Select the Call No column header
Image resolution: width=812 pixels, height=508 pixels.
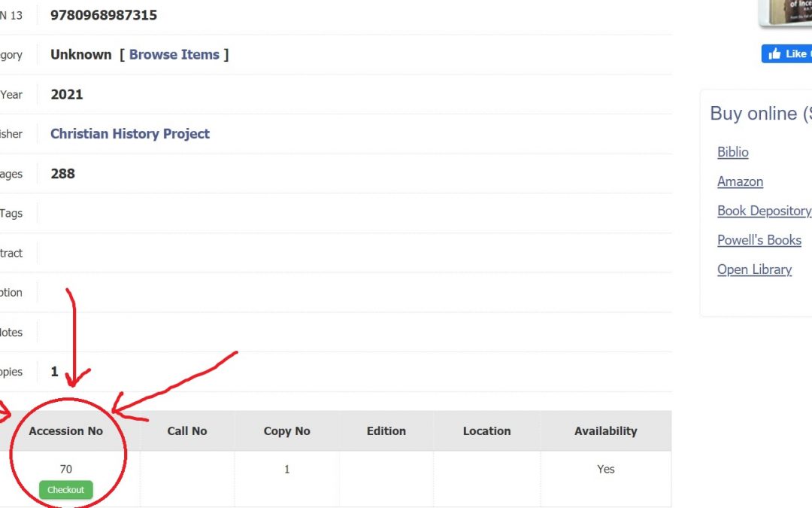coord(187,431)
